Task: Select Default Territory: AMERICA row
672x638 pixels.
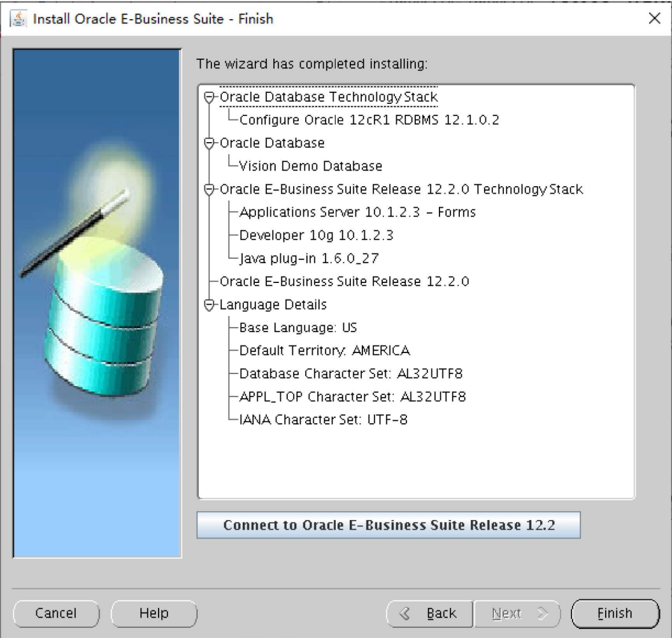Action: pyautogui.click(x=324, y=351)
